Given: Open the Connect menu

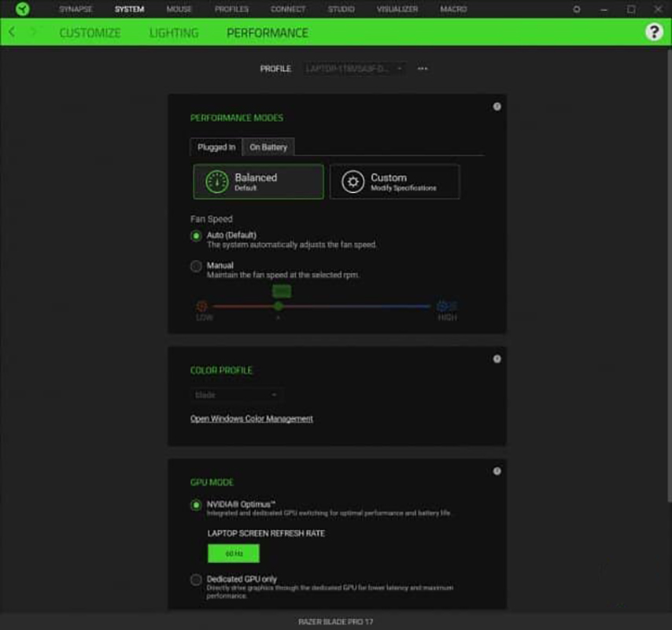Looking at the screenshot, I should point(288,9).
